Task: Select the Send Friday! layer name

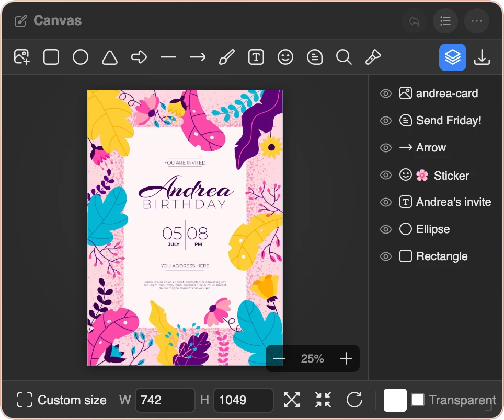Action: [449, 121]
